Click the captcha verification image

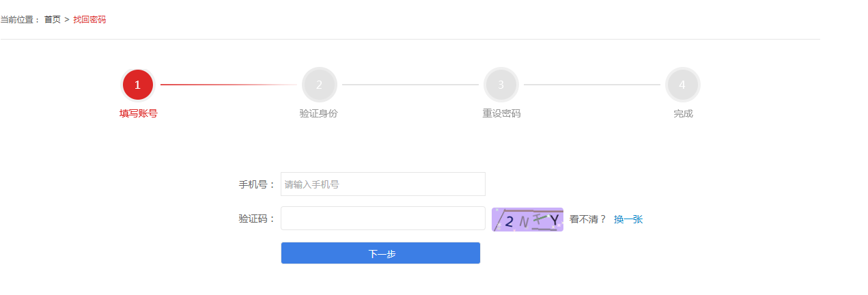pos(527,219)
